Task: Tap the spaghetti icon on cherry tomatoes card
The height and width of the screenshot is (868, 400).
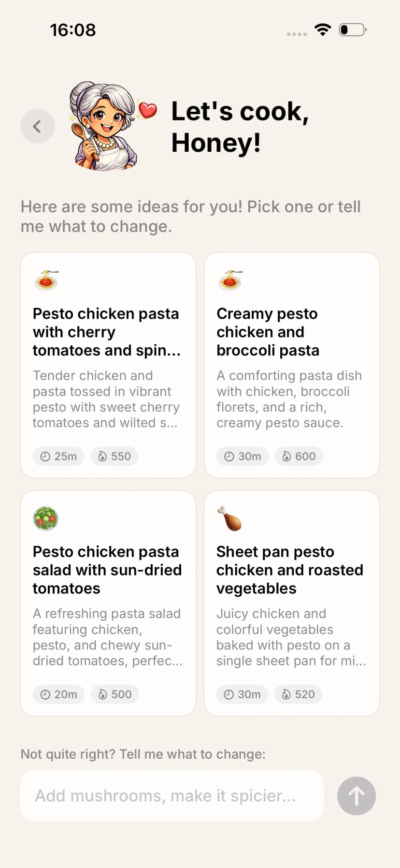Action: (46, 280)
